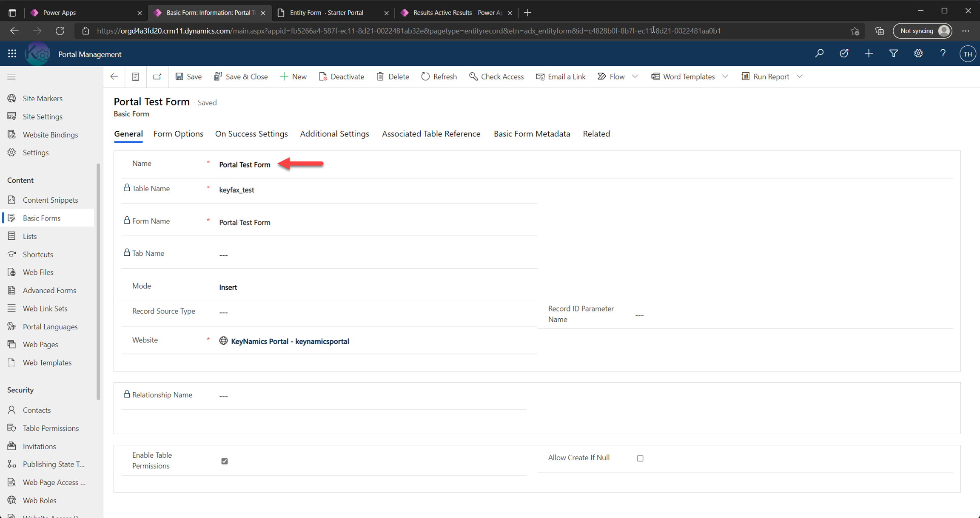Expand the Word Templates dropdown arrow
Screen dimensions: 980x518
[725, 76]
